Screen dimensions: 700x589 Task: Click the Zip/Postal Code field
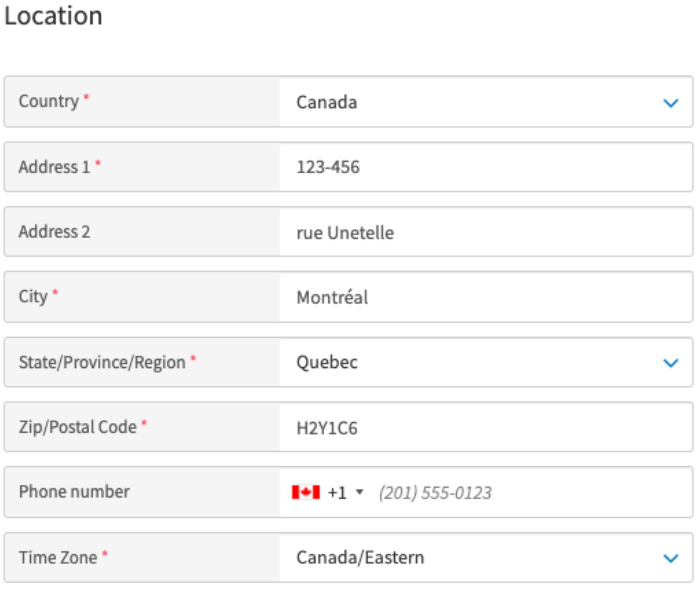(486, 428)
